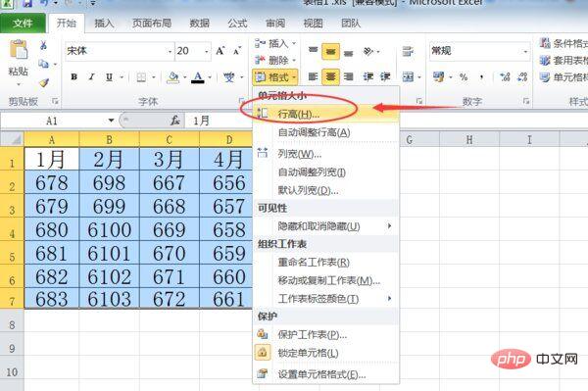This screenshot has width=588, height=391.
Task: Click the select-all corner of the sheet
Action: pyautogui.click(x=13, y=139)
